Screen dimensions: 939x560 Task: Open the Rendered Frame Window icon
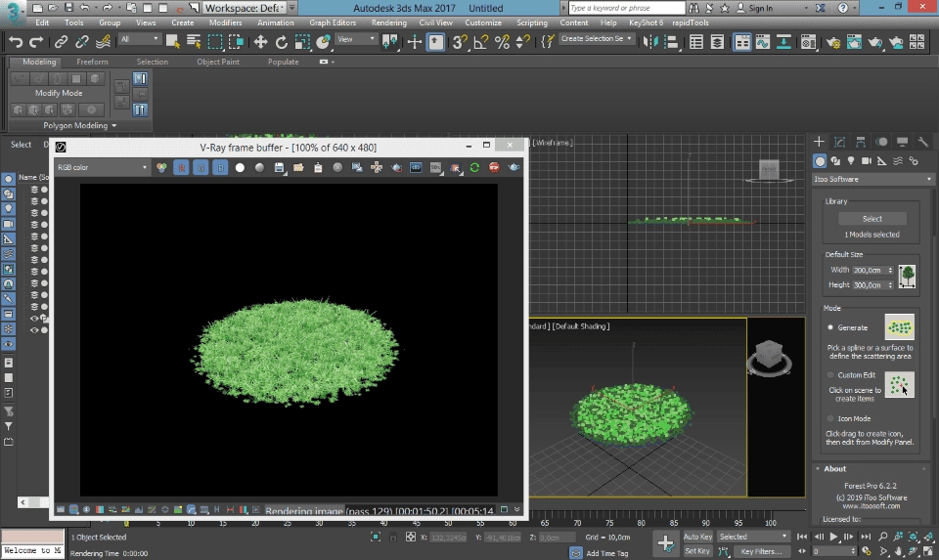pyautogui.click(x=854, y=42)
